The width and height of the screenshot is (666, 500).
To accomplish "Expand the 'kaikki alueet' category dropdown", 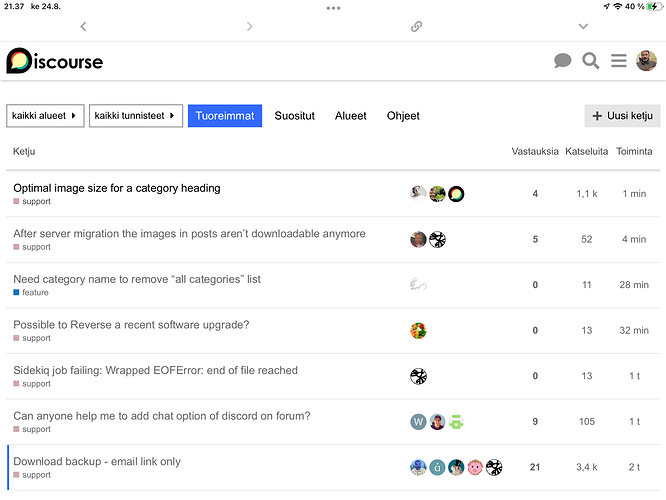I will [45, 116].
